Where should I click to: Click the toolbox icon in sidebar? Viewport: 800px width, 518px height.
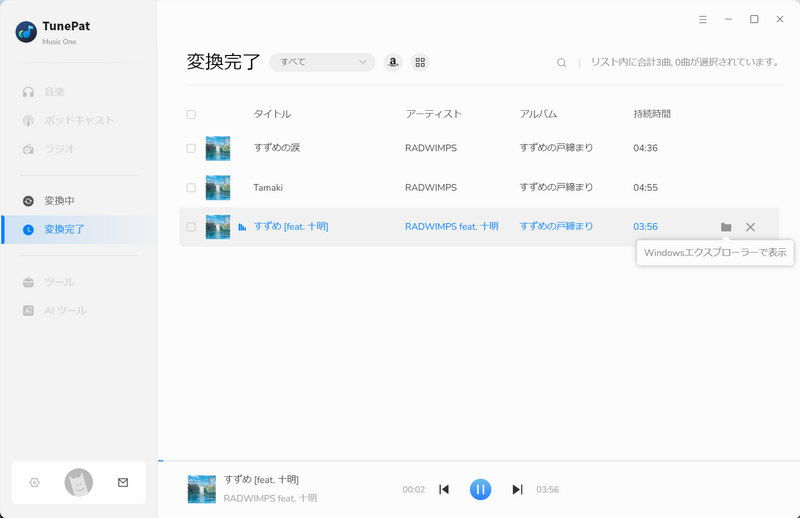[x=29, y=282]
